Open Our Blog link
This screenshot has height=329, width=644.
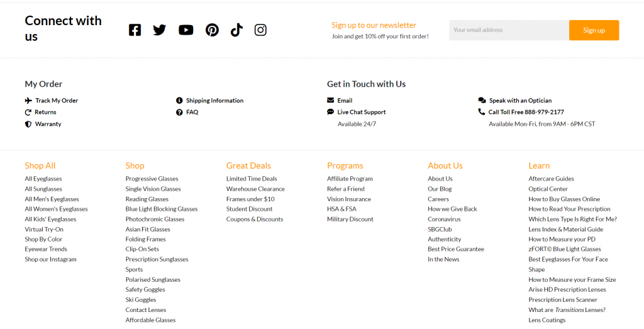coord(440,189)
